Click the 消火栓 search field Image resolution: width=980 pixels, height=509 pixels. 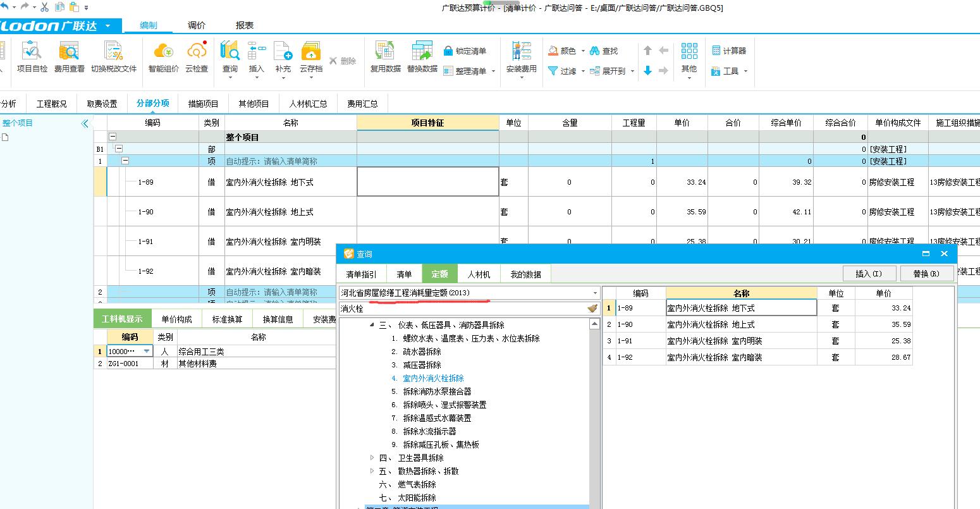pos(462,309)
